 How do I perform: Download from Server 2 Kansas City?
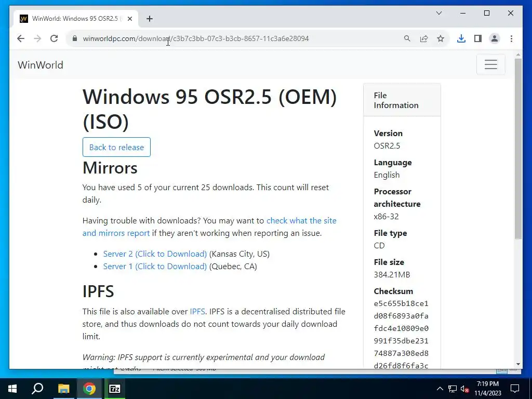(155, 254)
